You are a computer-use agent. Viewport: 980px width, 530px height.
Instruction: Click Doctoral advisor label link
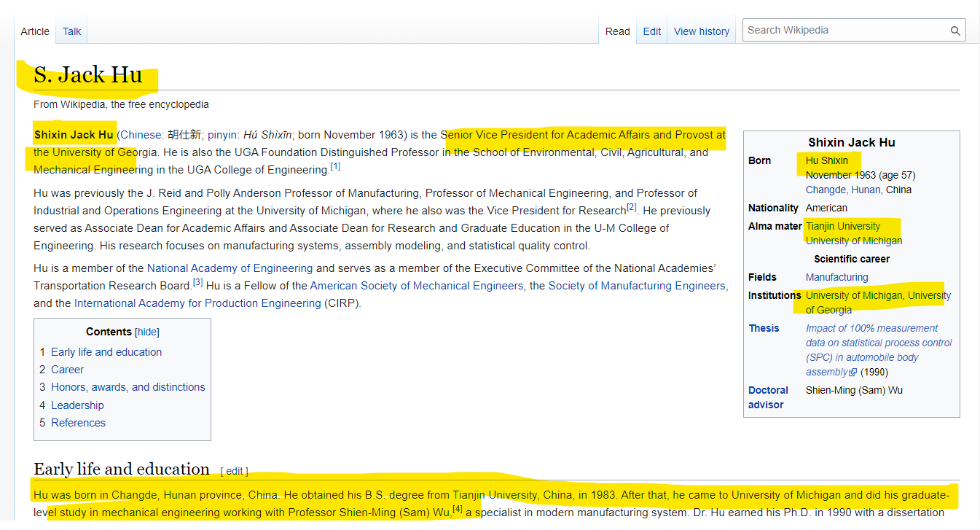[x=767, y=397]
